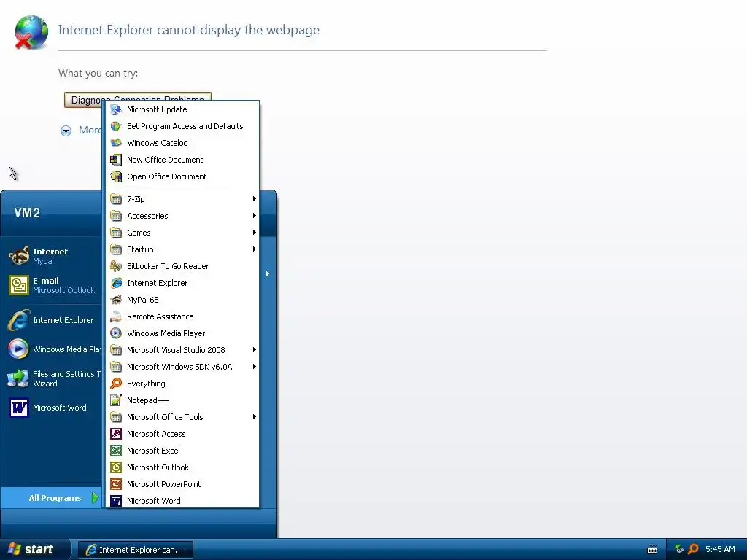The image size is (747, 560).
Task: Click the New Office Document icon
Action: point(116,160)
